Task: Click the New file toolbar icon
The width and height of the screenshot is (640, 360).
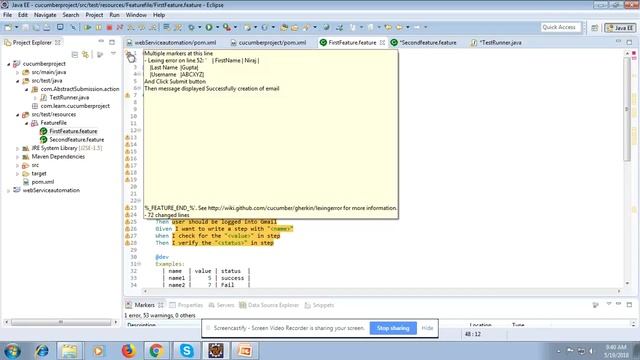Action: 8,27
